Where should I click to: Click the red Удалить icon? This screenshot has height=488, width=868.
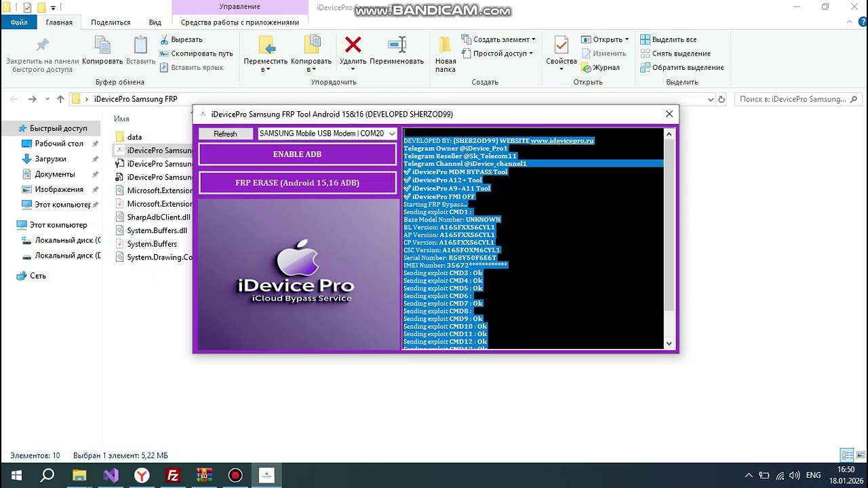click(x=353, y=45)
